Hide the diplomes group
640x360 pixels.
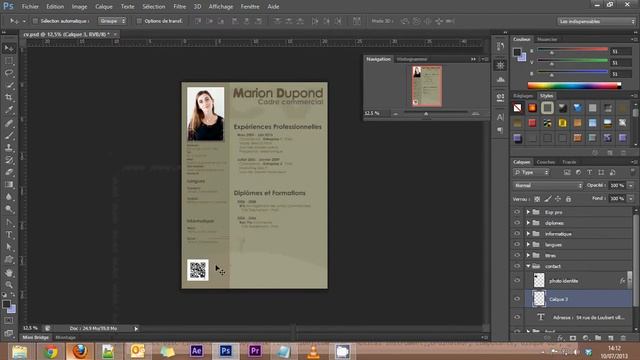click(x=517, y=223)
